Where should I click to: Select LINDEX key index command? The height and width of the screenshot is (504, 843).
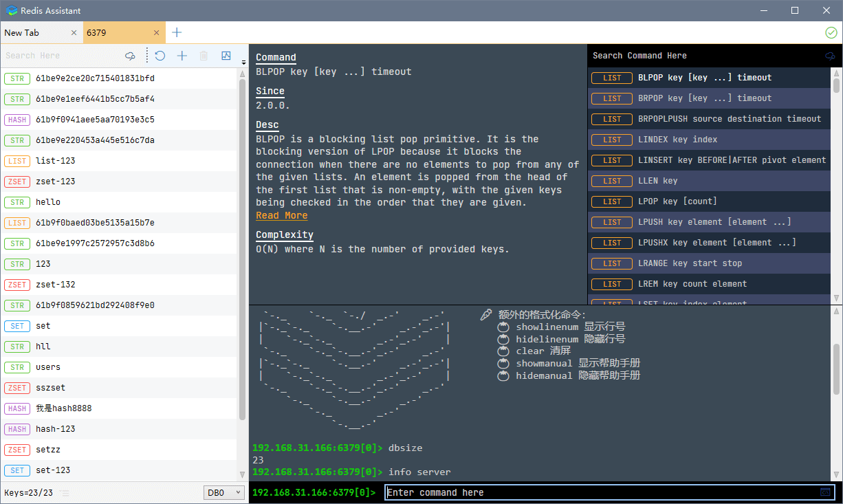coord(709,140)
